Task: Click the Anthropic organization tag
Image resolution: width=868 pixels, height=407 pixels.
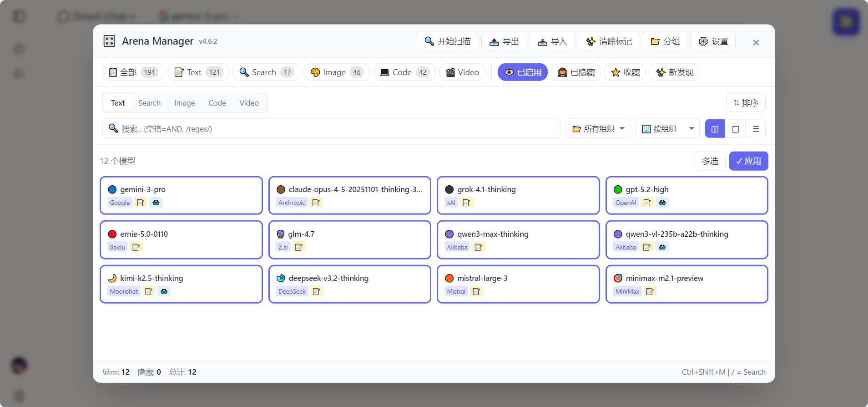Action: [x=292, y=203]
